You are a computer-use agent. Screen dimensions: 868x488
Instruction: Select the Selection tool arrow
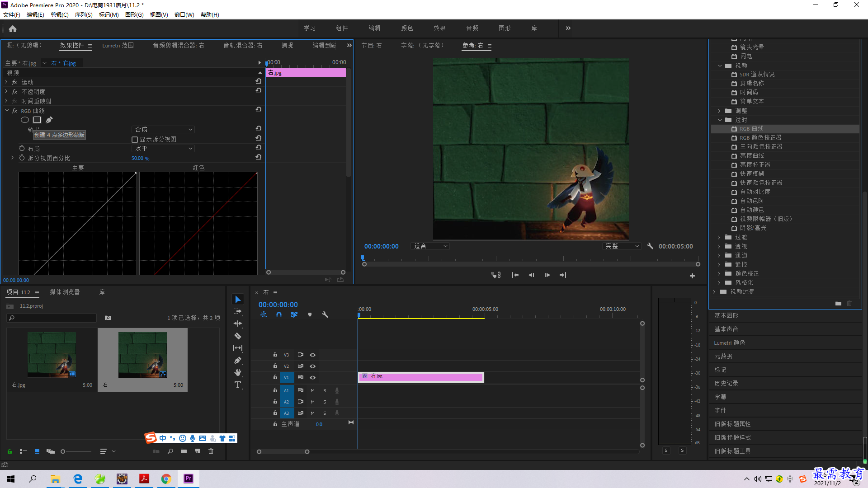click(238, 300)
